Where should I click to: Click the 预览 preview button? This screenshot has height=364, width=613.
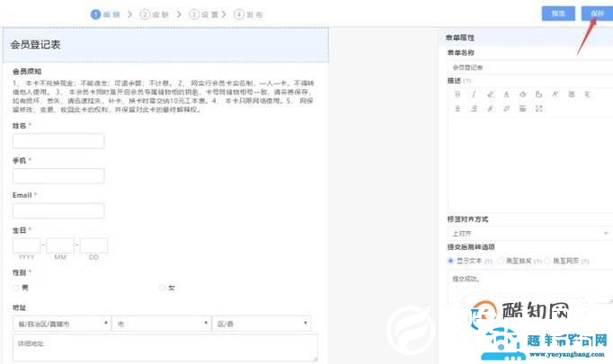(x=558, y=13)
